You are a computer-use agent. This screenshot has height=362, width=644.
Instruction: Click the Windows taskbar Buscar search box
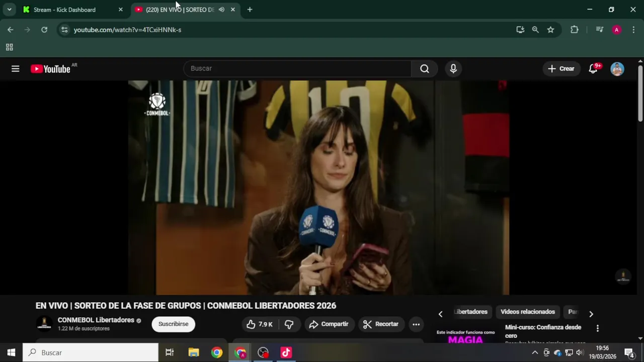click(x=91, y=352)
